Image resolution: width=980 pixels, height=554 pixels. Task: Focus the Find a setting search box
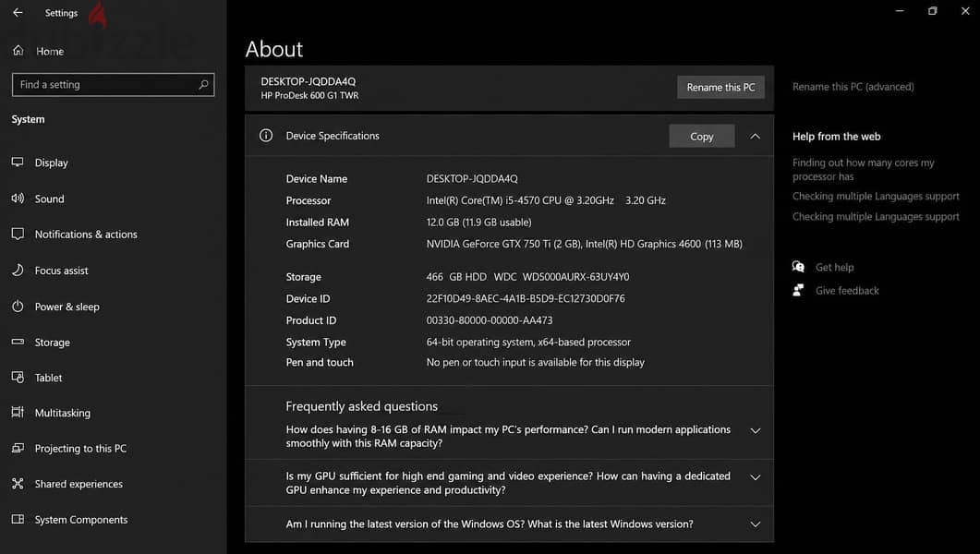tap(113, 84)
